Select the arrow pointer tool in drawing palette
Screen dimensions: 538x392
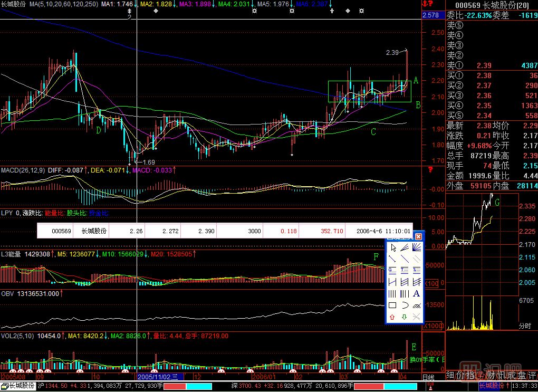pyautogui.click(x=392, y=247)
